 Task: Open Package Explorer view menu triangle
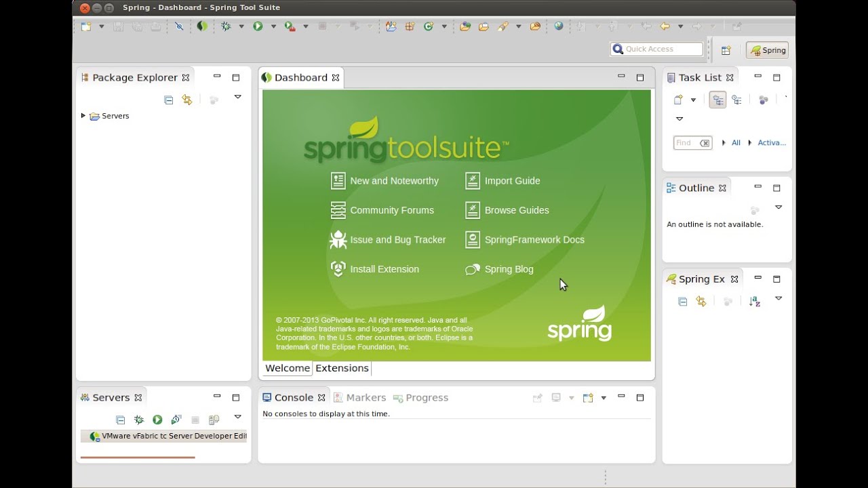pyautogui.click(x=237, y=97)
